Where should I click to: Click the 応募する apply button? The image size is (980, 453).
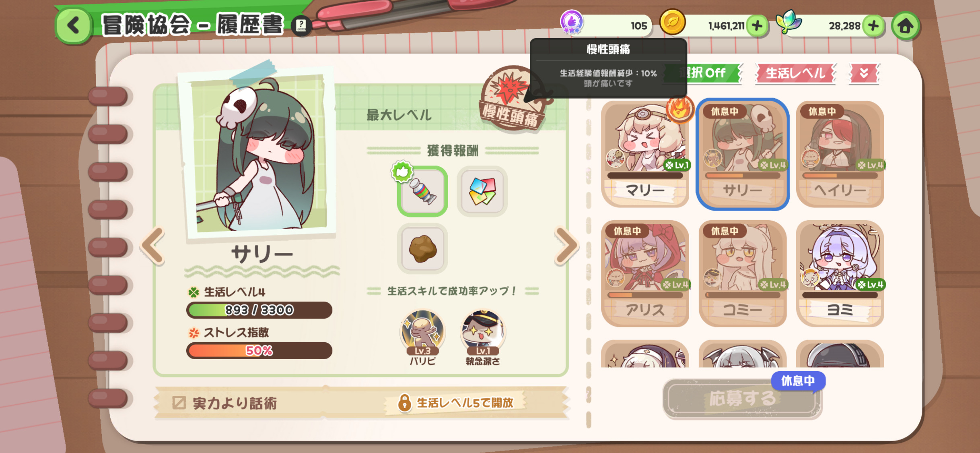(742, 399)
